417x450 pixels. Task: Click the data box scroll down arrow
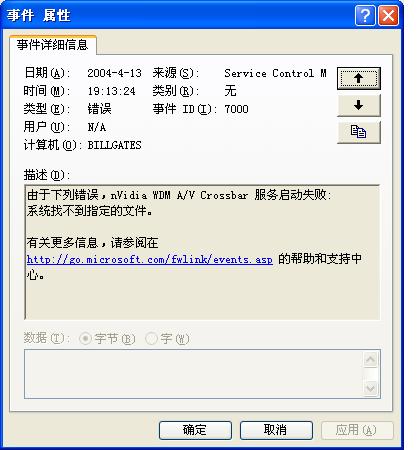(x=370, y=388)
